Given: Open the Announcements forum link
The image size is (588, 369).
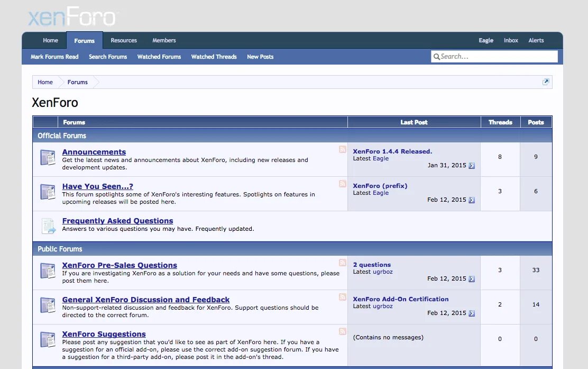Looking at the screenshot, I should point(94,151).
